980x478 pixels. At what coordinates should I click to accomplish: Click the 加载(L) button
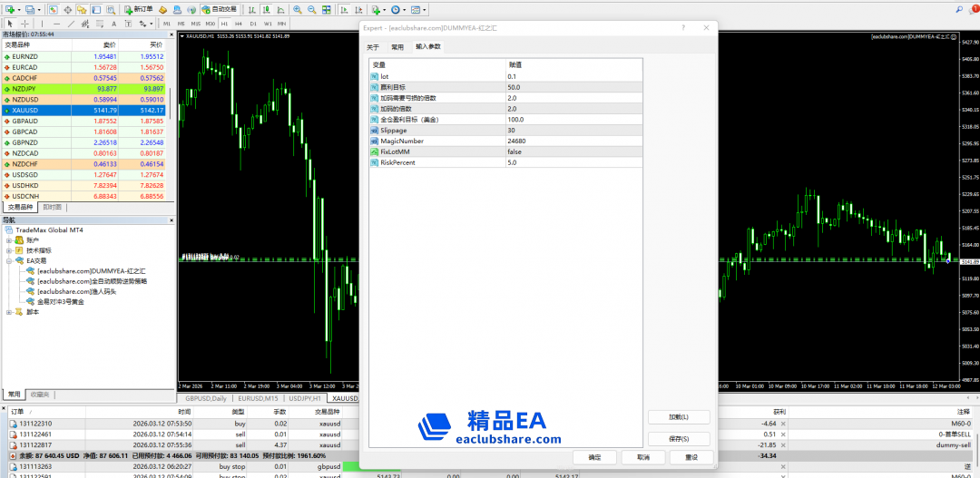(678, 417)
